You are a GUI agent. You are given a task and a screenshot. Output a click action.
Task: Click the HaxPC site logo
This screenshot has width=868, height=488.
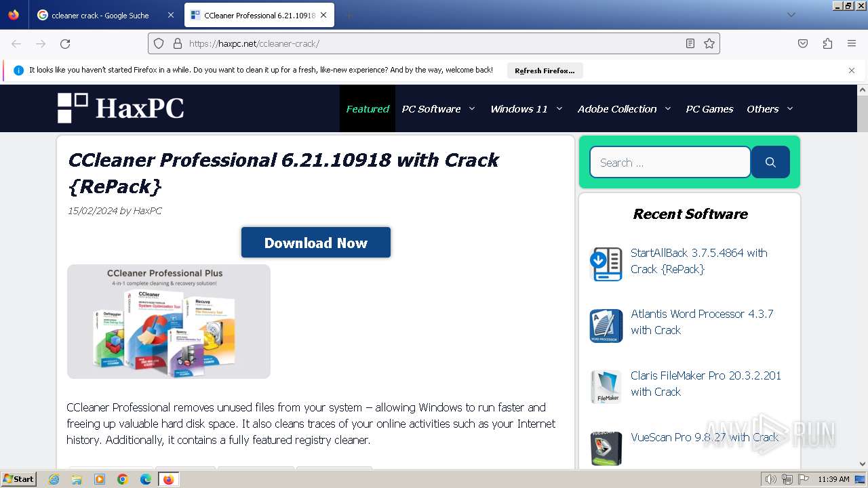121,108
